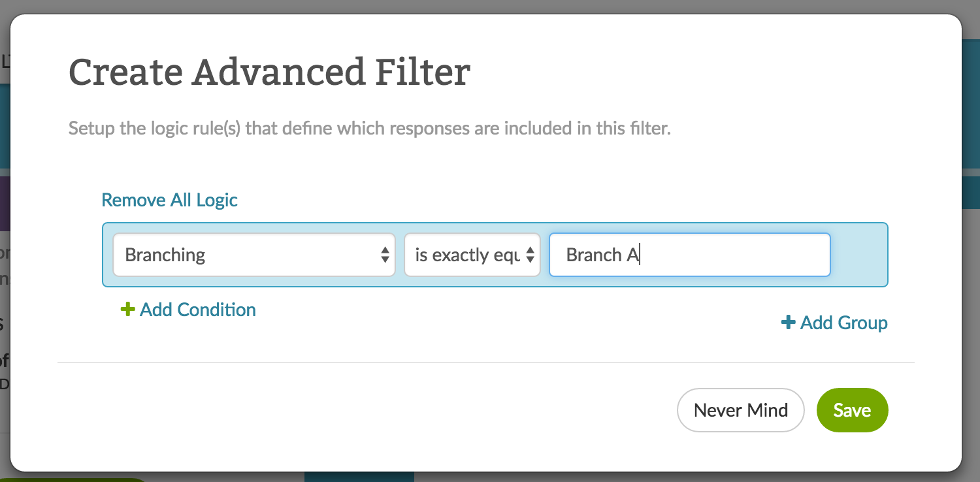This screenshot has width=980, height=482.
Task: Click the arrows on the "is exactly equal" selector
Action: click(x=531, y=255)
